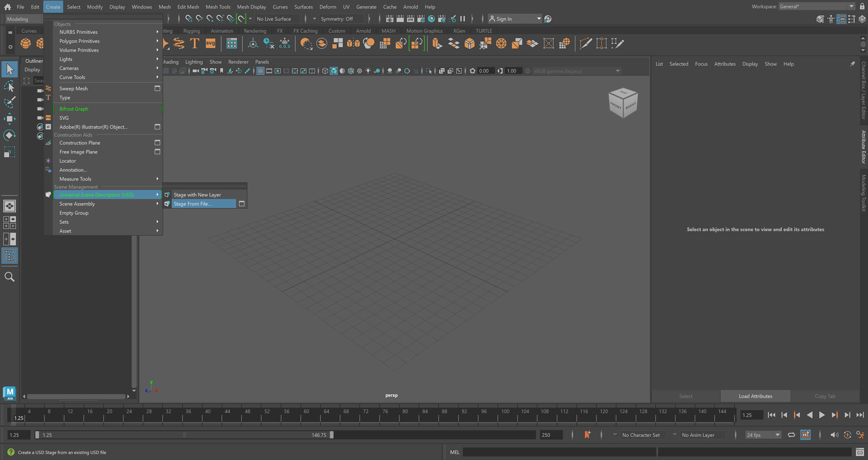Activate the Lasso select tool
The height and width of the screenshot is (460, 868).
pos(9,86)
